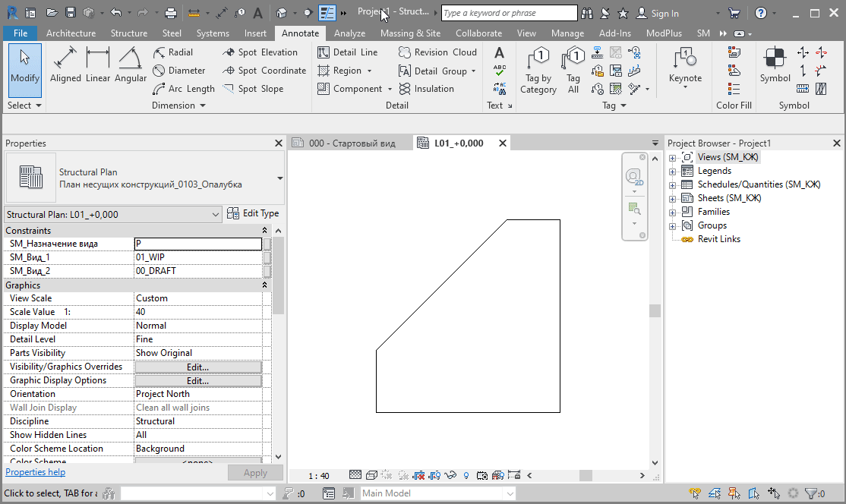Switch to the Massing & Site tab
The width and height of the screenshot is (846, 504).
[410, 33]
